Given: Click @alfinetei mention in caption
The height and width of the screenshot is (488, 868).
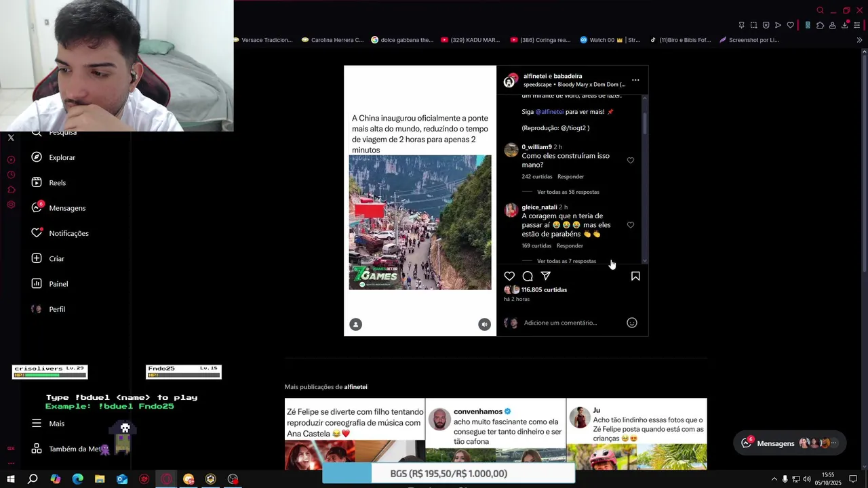Looking at the screenshot, I should pyautogui.click(x=549, y=112).
